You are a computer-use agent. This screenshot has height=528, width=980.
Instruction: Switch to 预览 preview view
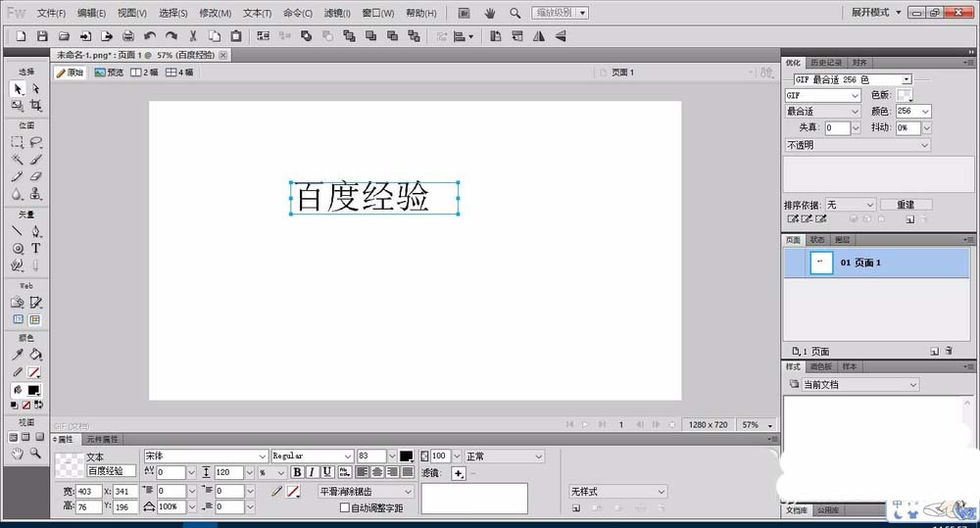coord(109,72)
